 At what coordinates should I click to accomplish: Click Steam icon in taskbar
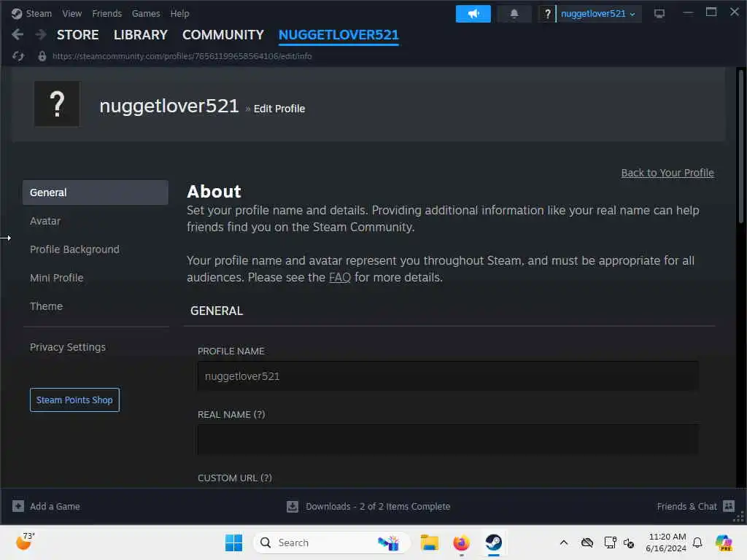[494, 542]
